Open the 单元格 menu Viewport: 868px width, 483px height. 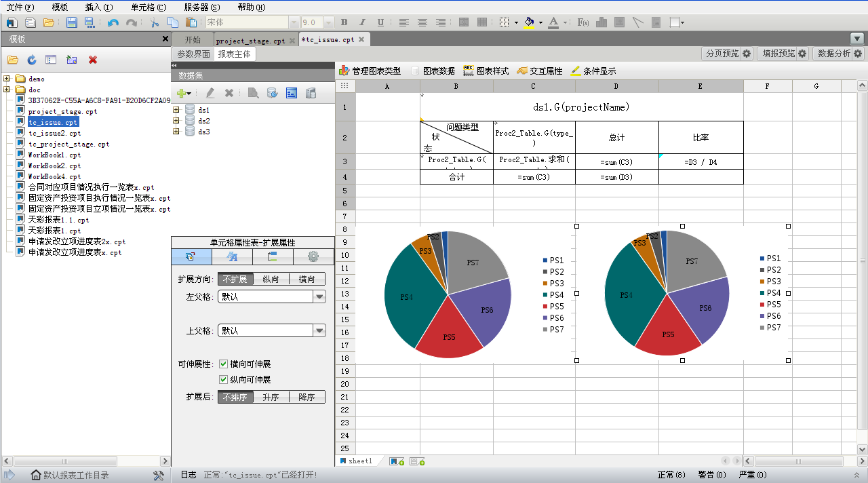click(147, 7)
